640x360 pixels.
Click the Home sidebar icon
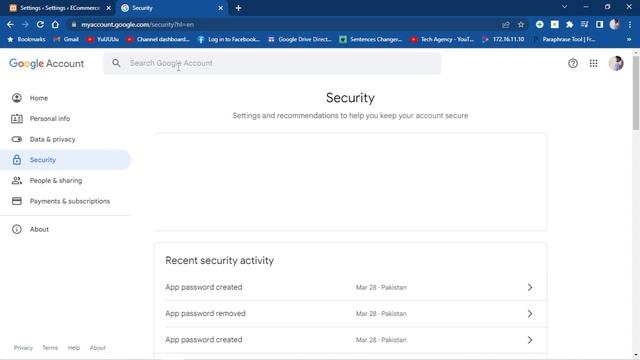pyautogui.click(x=17, y=98)
